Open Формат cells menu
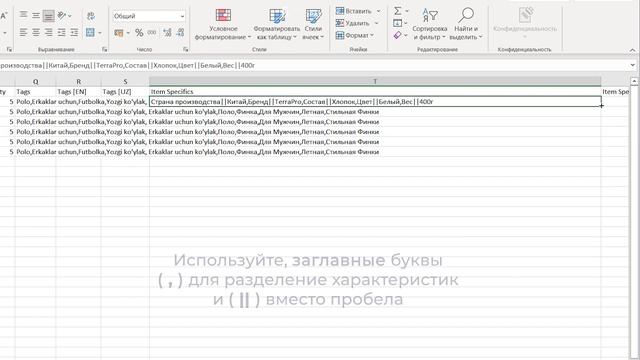This screenshot has width=640, height=360. 355,36
